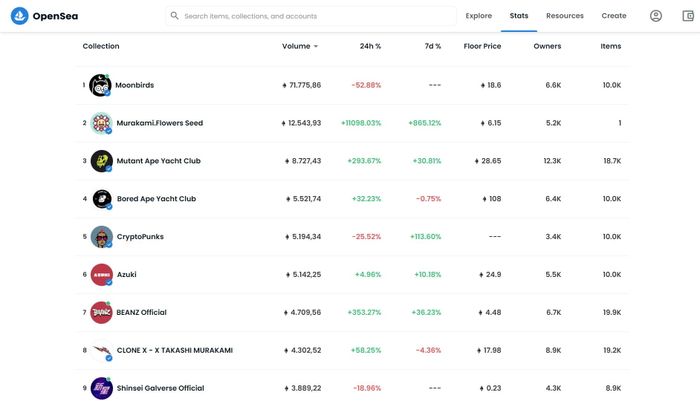Image resolution: width=700 pixels, height=401 pixels.
Task: Open Shinsei Galverse Official link
Action: 161,388
